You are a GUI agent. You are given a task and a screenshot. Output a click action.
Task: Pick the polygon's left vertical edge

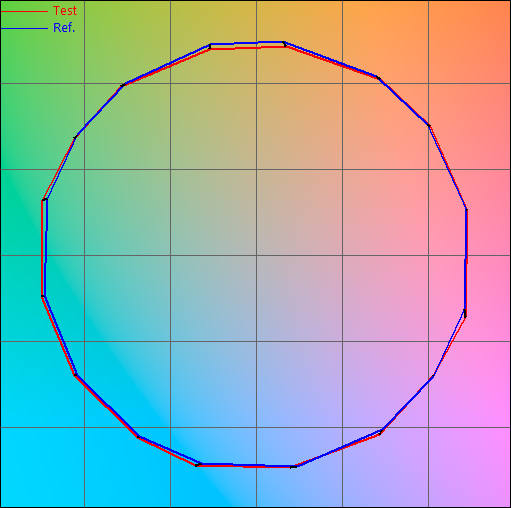(x=44, y=248)
